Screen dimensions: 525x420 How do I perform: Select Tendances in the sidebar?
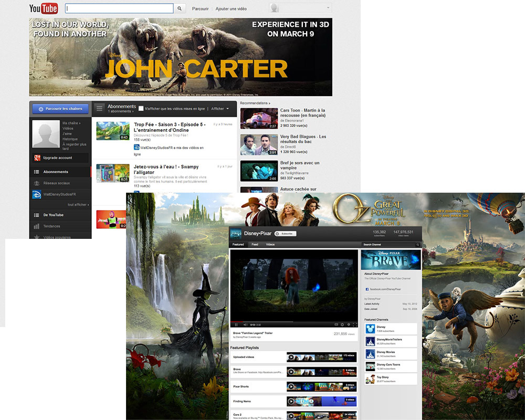click(x=60, y=226)
